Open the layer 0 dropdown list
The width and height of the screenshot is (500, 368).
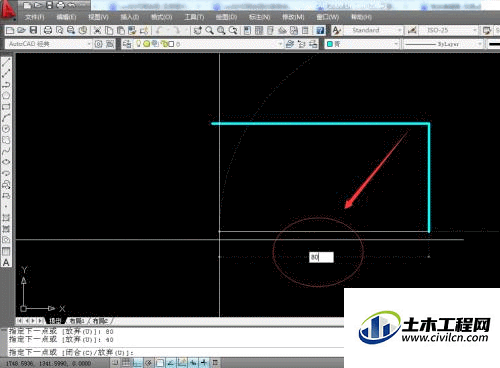[x=208, y=44]
